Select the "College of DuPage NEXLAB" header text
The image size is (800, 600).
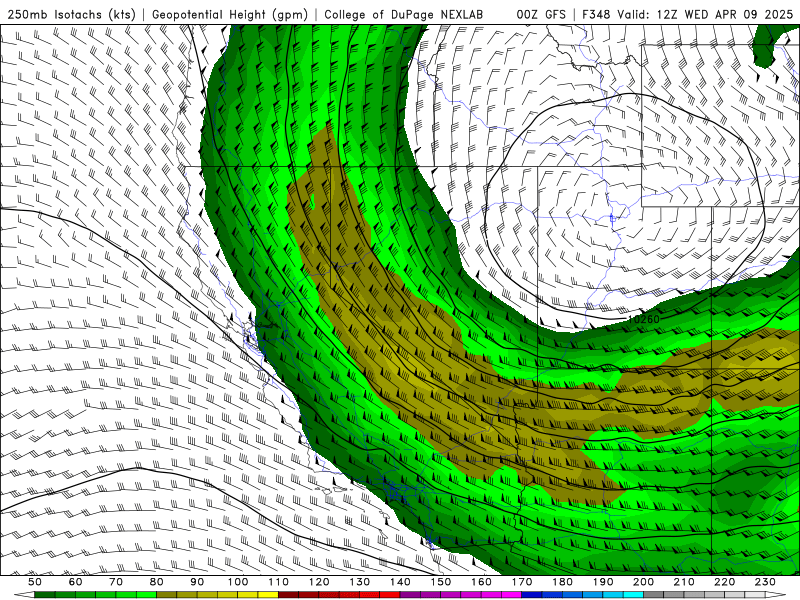click(404, 14)
